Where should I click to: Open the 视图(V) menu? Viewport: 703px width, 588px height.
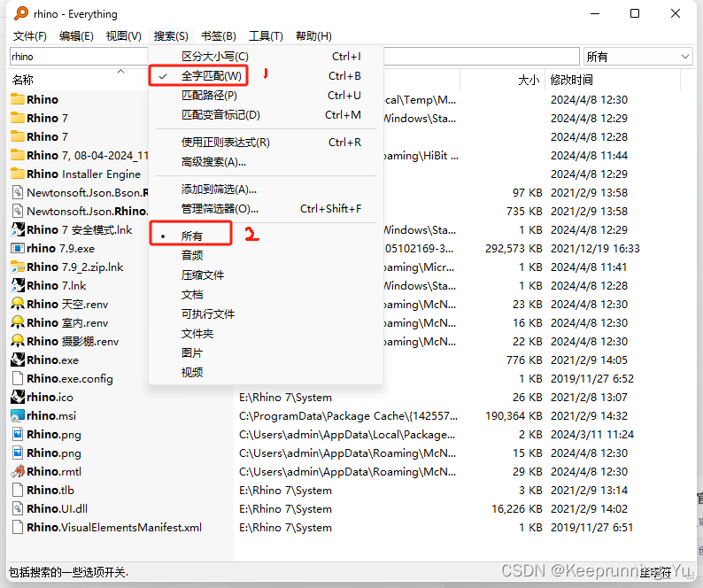click(124, 36)
